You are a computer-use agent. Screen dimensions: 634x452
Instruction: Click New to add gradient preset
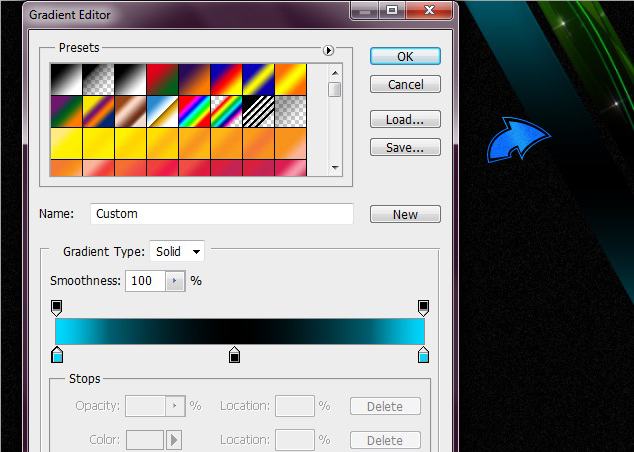405,214
